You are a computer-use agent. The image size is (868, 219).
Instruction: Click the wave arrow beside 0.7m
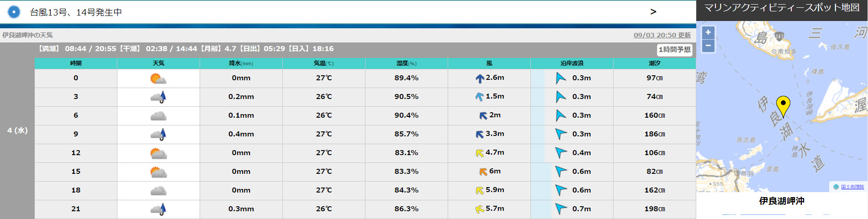(x=561, y=209)
